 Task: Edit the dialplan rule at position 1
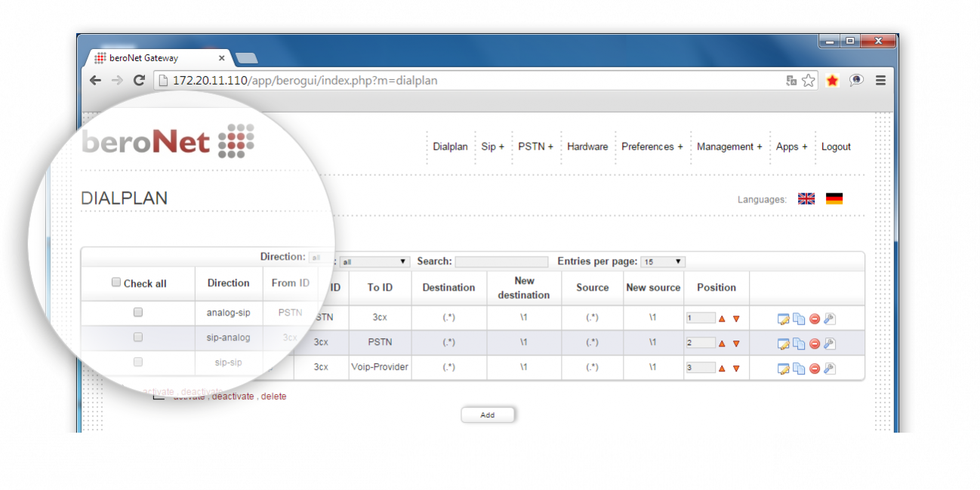[784, 319]
